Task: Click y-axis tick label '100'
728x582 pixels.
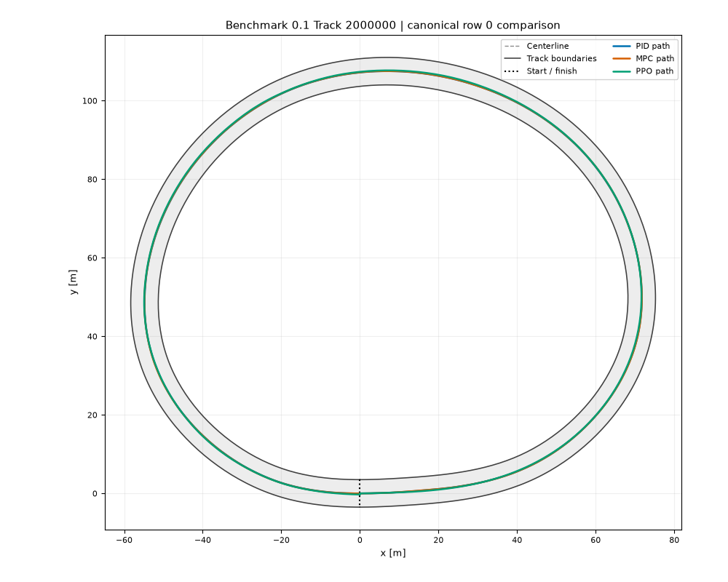Action: tap(90, 100)
